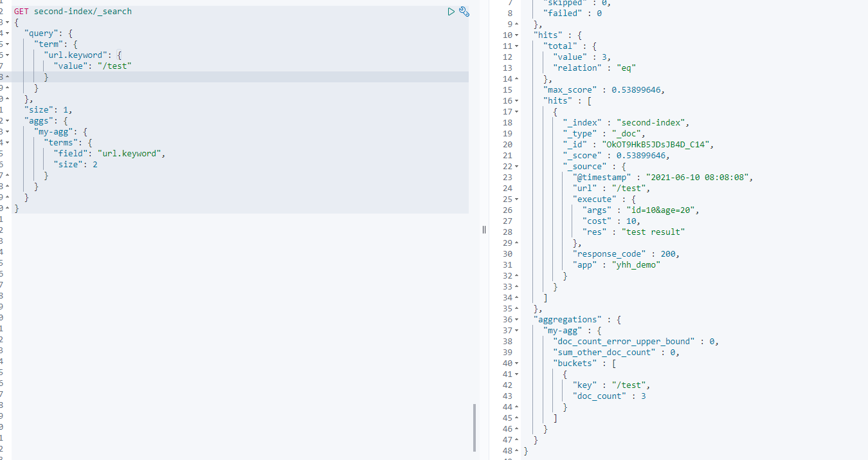Collapse the "aggregations" block in response

coord(518,319)
